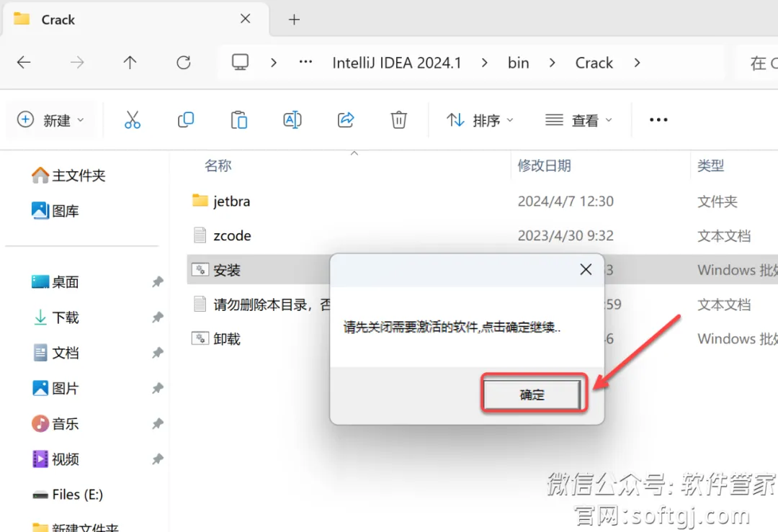Image resolution: width=778 pixels, height=532 pixels.
Task: Open 主文件夹 in the sidebar
Action: pos(68,176)
